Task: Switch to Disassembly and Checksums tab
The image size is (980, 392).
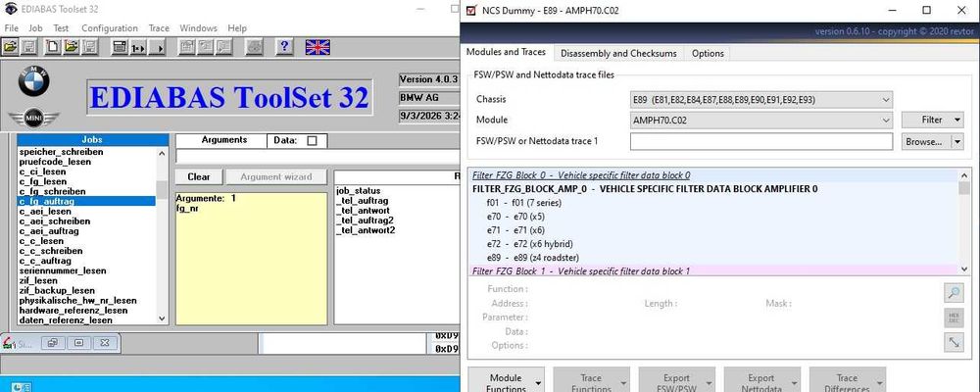Action: tap(618, 54)
